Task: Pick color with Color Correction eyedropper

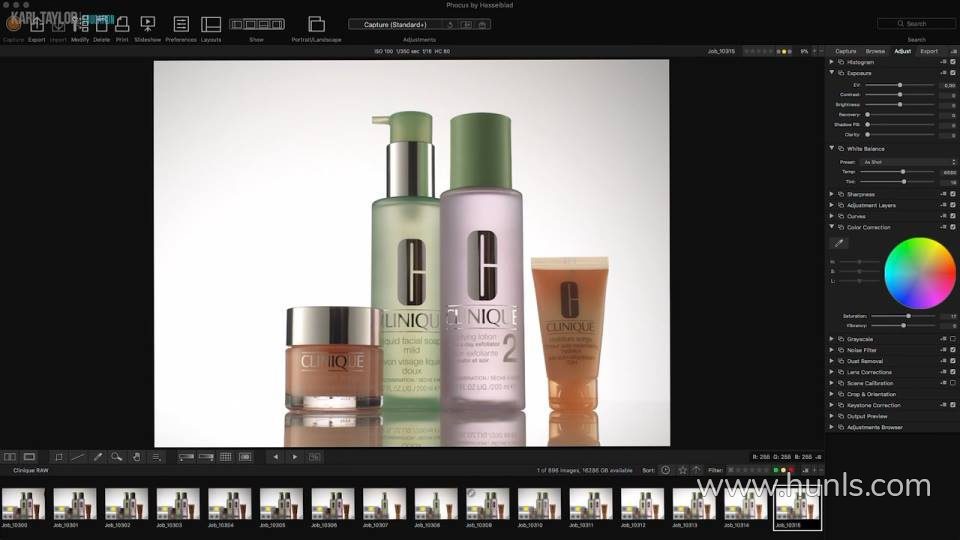Action: coord(839,243)
